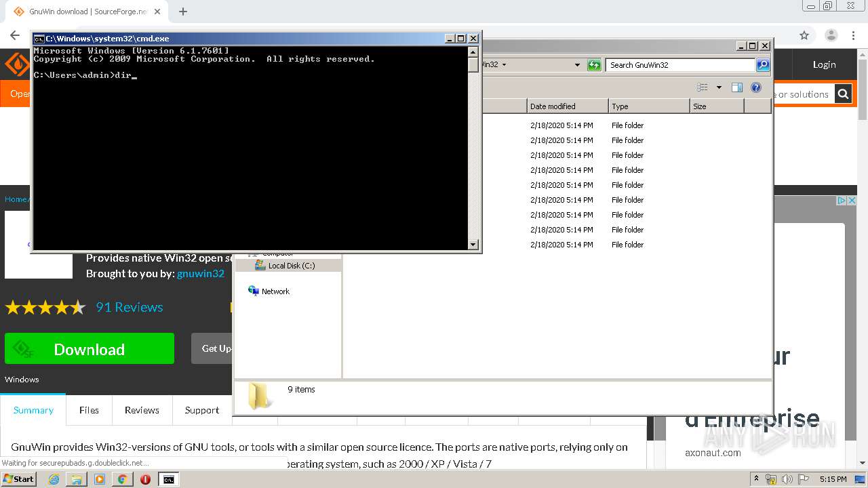The image size is (868, 488).
Task: Open the Chrome three-dot menu
Action: click(x=854, y=35)
